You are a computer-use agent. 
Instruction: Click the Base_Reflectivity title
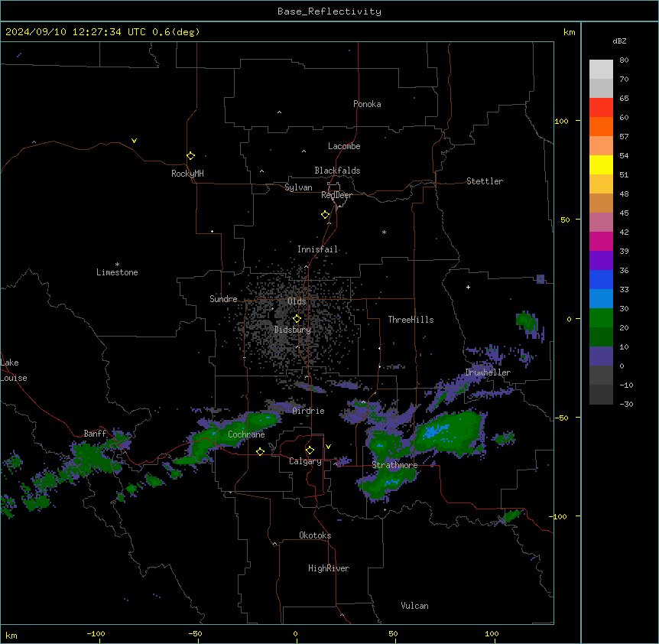click(x=329, y=11)
